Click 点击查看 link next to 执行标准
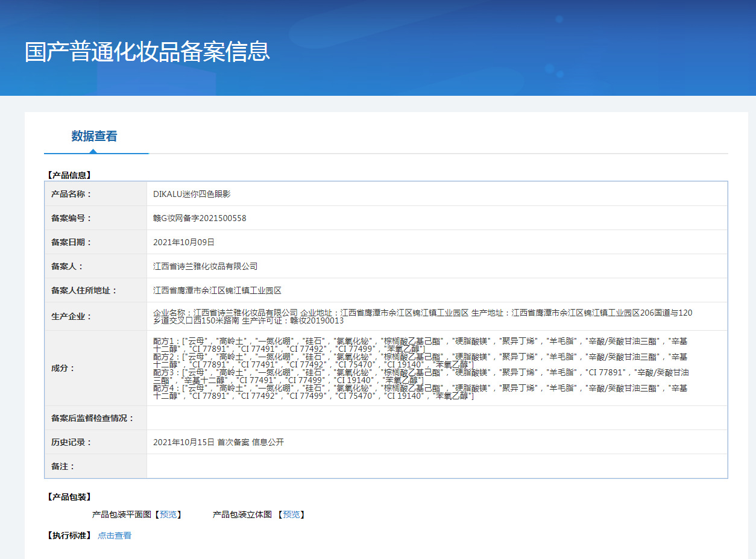Viewport: 756px width, 559px height. pyautogui.click(x=115, y=536)
